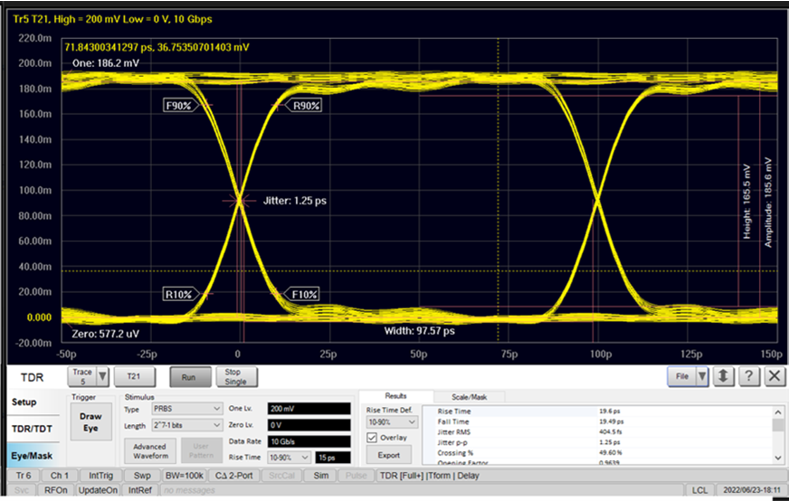The image size is (789, 501).
Task: Click the Export button
Action: coord(388,455)
